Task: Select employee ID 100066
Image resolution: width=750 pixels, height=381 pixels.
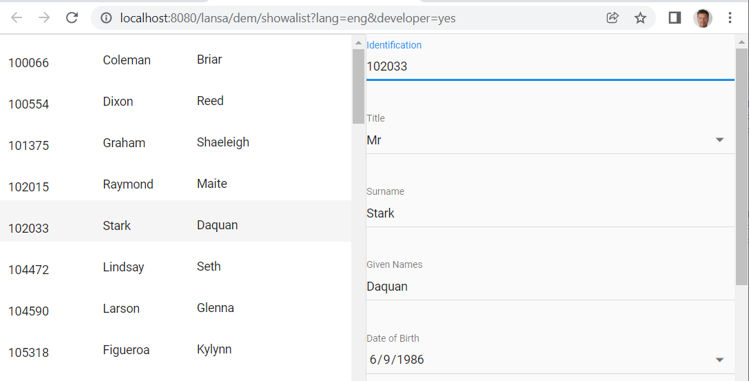Action: [x=29, y=63]
